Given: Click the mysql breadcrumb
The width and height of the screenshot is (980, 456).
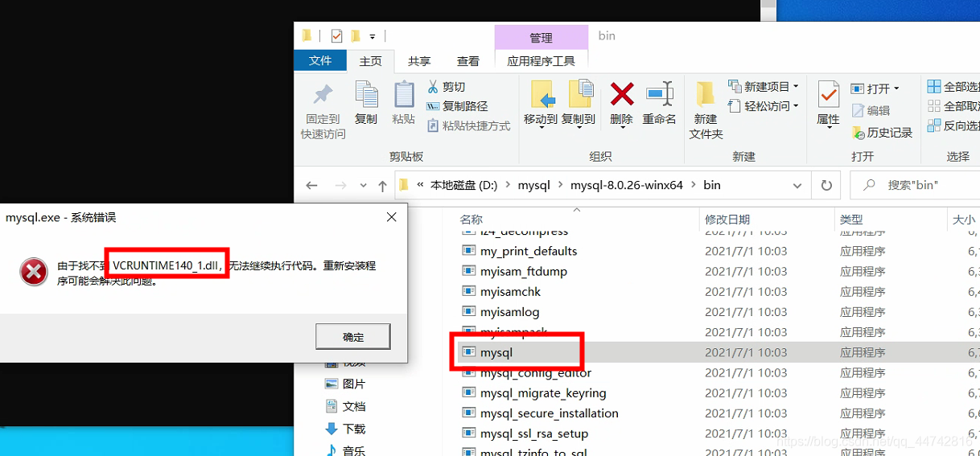Looking at the screenshot, I should (x=534, y=185).
